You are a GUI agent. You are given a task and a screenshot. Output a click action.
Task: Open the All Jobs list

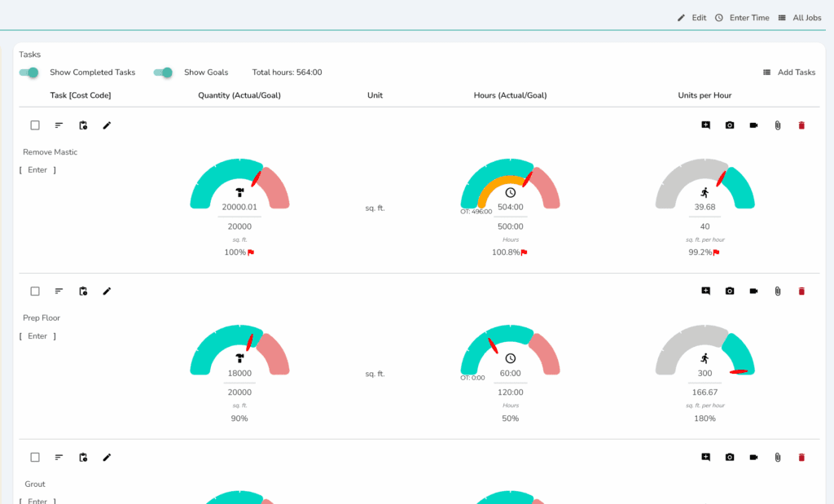coord(799,18)
